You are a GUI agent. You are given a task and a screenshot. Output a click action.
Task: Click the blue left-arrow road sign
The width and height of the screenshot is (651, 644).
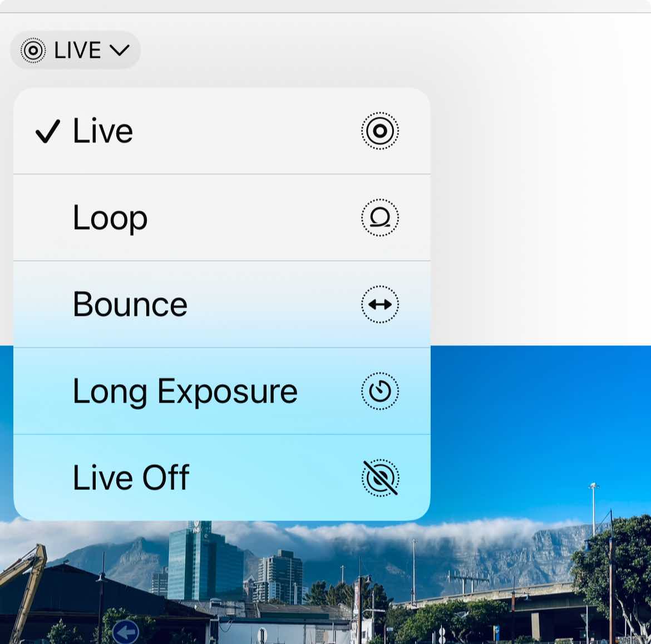point(125,632)
